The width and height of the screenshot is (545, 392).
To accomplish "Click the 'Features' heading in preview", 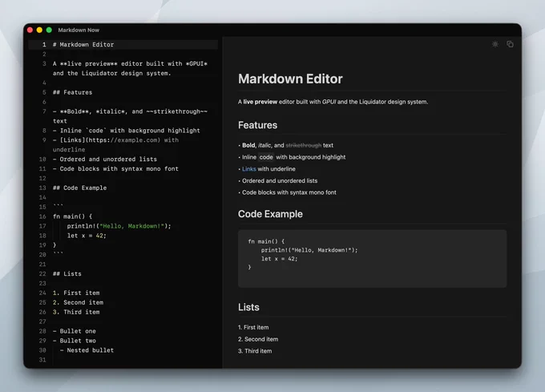I will [257, 125].
